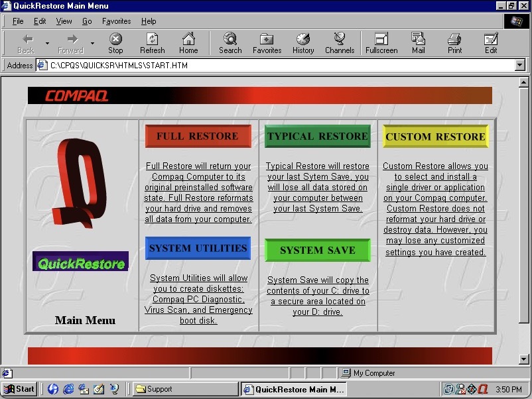
Task: Open the Windows Start menu
Action: click(19, 389)
